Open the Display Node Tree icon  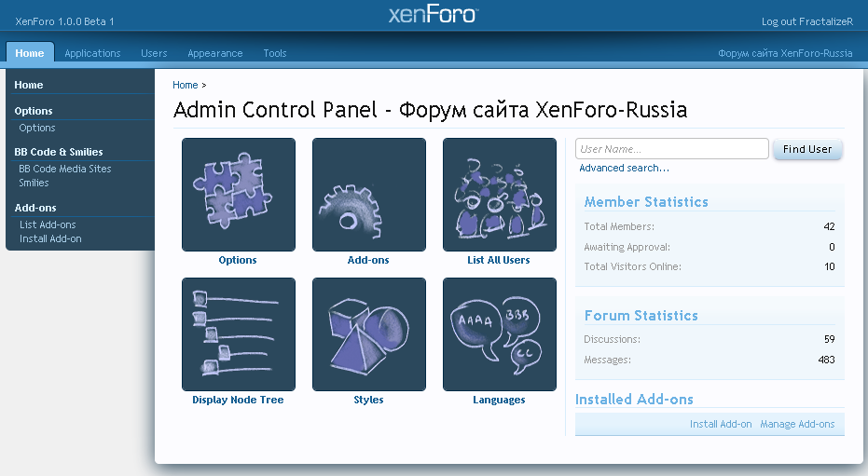tap(239, 334)
